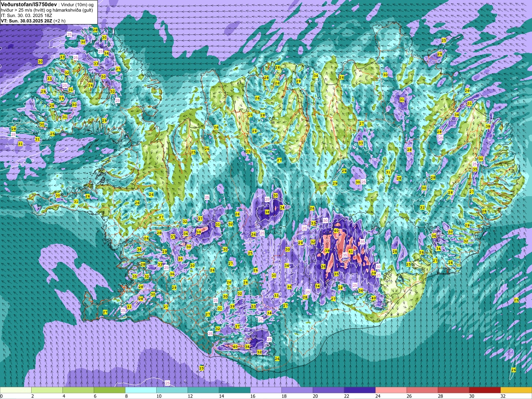Pick the medium purple 18–20 legend swatch
Viewport: 532px width, 399px height.
297,390
